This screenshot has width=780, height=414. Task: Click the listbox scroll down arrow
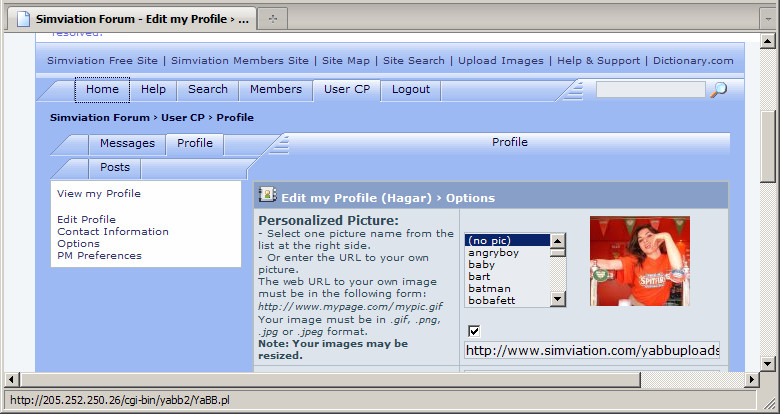(558, 299)
